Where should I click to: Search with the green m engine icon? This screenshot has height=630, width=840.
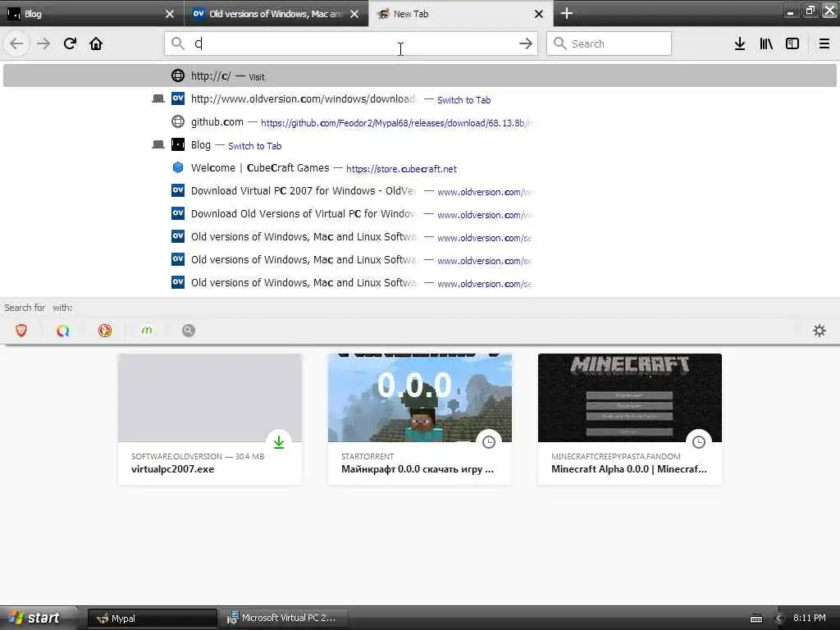(146, 331)
